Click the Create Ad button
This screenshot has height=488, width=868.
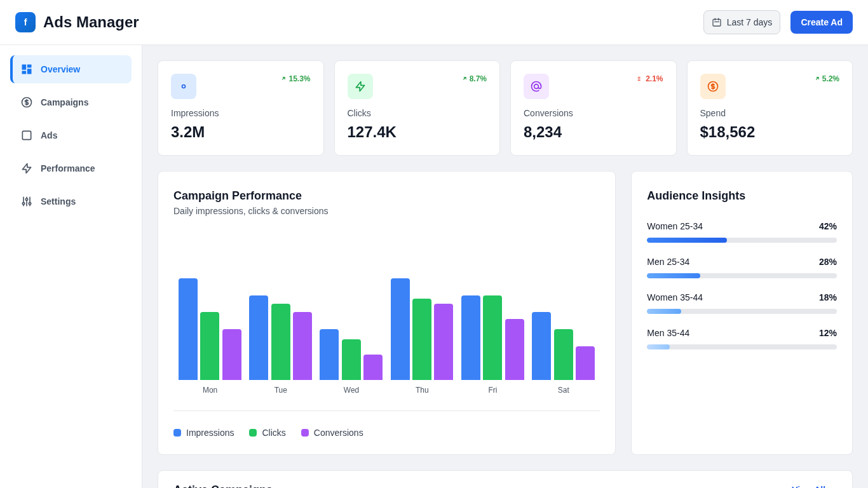(x=822, y=22)
